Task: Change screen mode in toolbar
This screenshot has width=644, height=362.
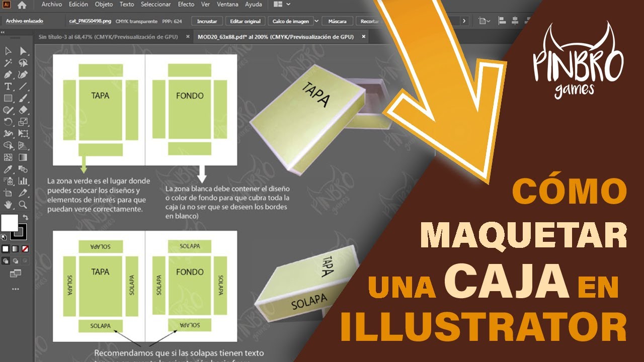Action: tap(16, 274)
